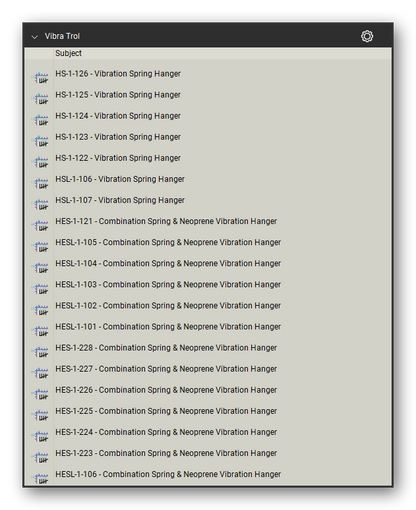This screenshot has width=416, height=510.
Task: Click the hanger icon beside HSL-1-107
Action: tap(40, 204)
